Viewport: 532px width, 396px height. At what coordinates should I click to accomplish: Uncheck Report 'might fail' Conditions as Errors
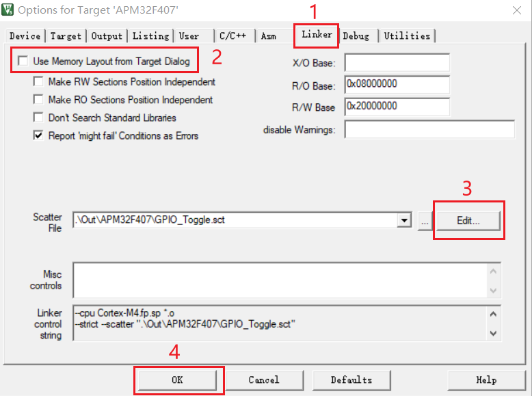point(39,135)
